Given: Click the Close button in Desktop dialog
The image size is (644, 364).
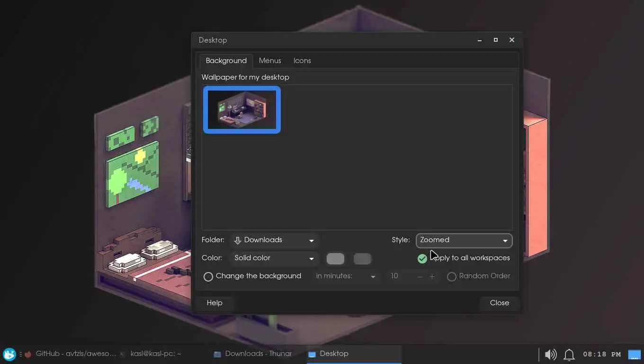Looking at the screenshot, I should pyautogui.click(x=500, y=303).
